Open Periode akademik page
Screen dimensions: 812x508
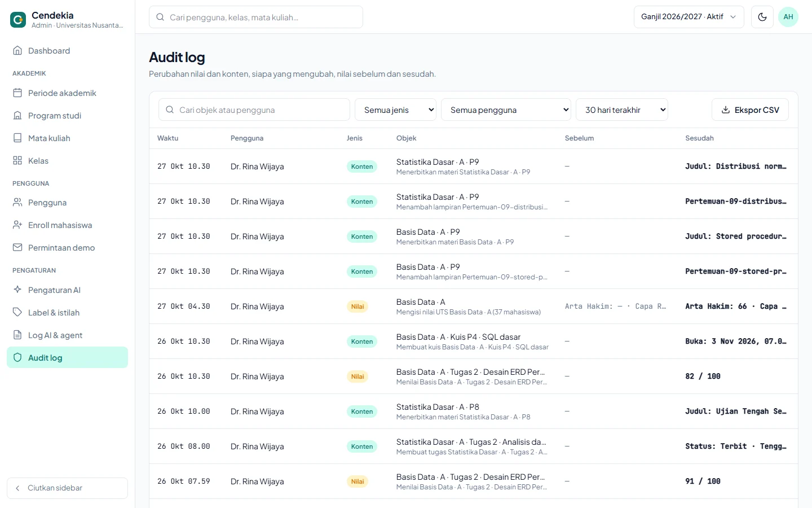click(67, 93)
